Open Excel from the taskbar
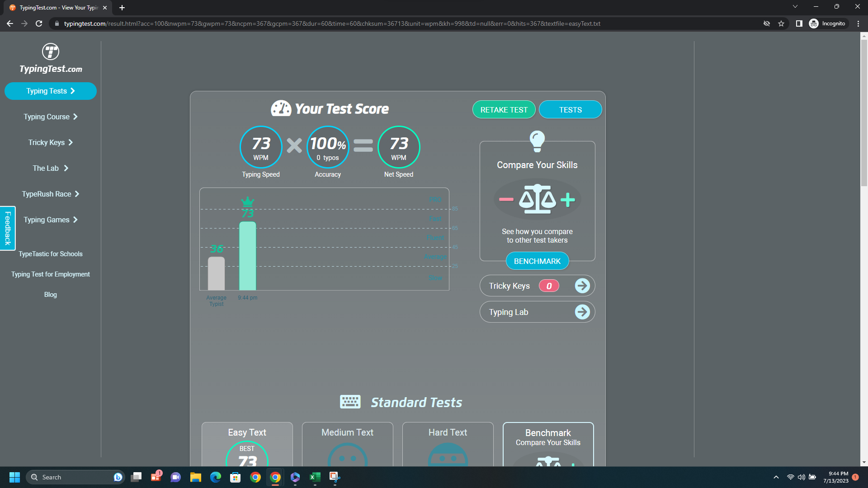Viewport: 868px width, 488px height. click(x=315, y=477)
